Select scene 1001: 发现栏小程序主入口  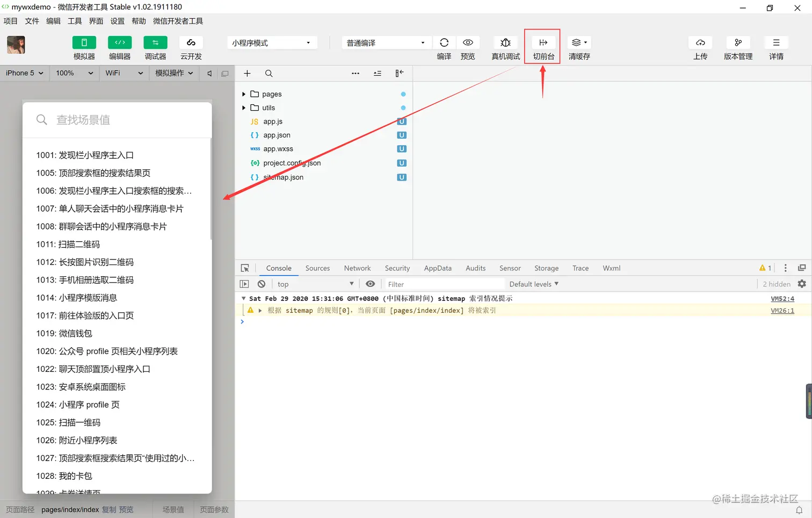click(x=85, y=155)
